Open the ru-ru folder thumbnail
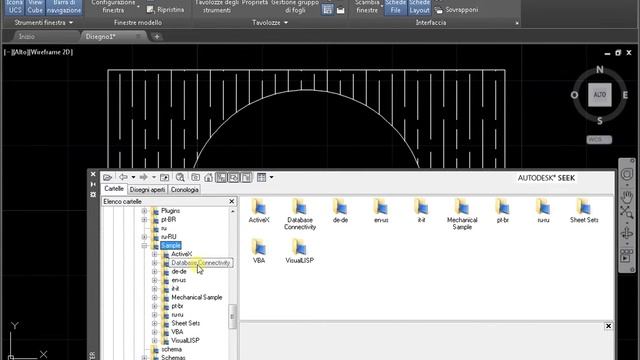The height and width of the screenshot is (360, 640). [543, 211]
